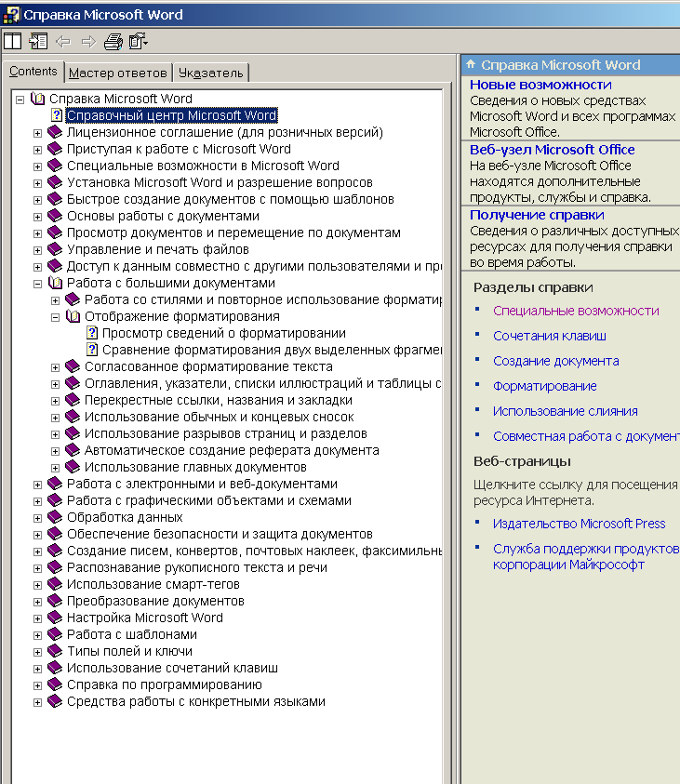
Task: Select the highlighted Справочный центр Microsoft Word item
Action: tap(171, 115)
